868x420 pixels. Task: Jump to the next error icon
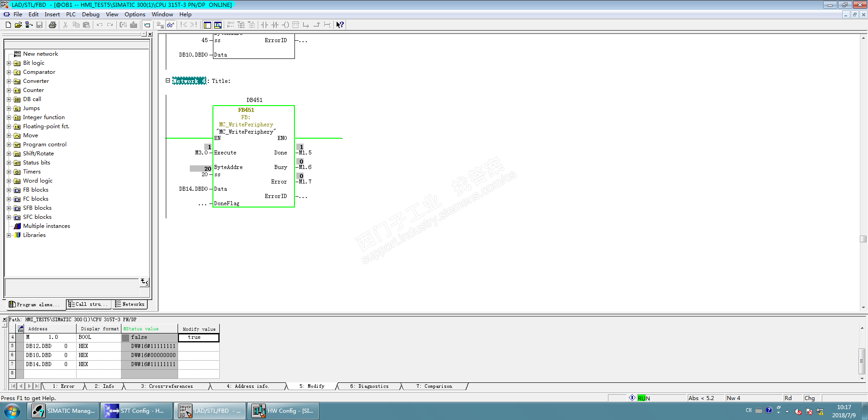[194, 25]
